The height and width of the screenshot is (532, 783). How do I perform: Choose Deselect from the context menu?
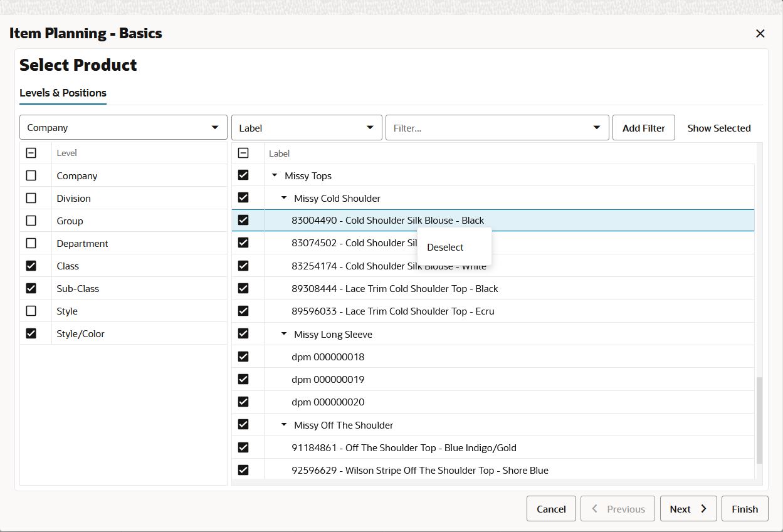444,247
